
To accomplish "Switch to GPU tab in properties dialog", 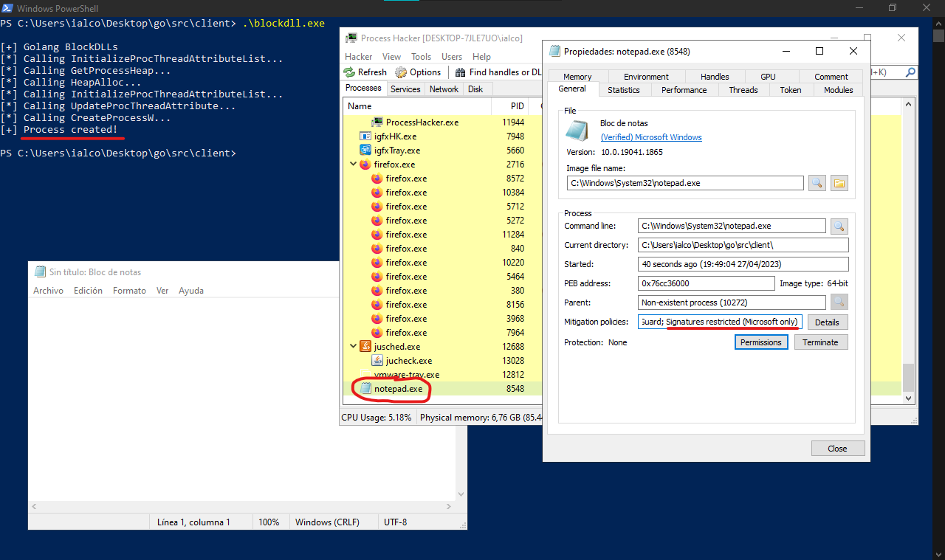I will pyautogui.click(x=768, y=77).
